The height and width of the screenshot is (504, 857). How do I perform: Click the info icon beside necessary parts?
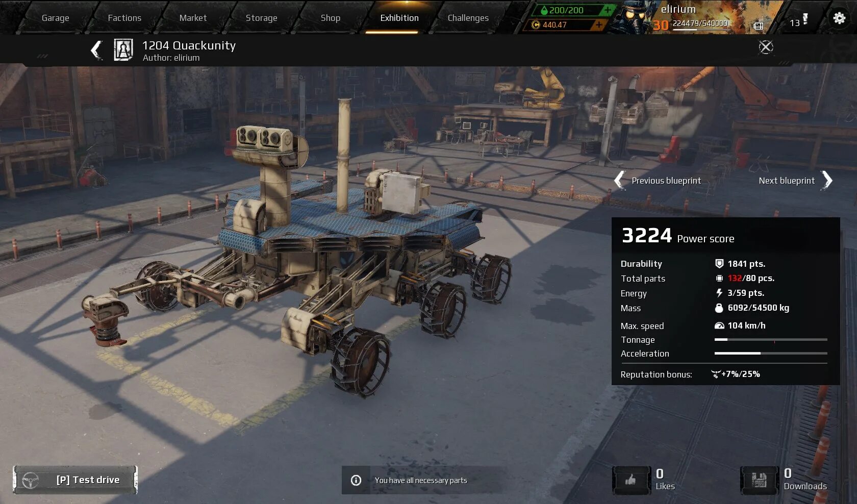pos(356,480)
